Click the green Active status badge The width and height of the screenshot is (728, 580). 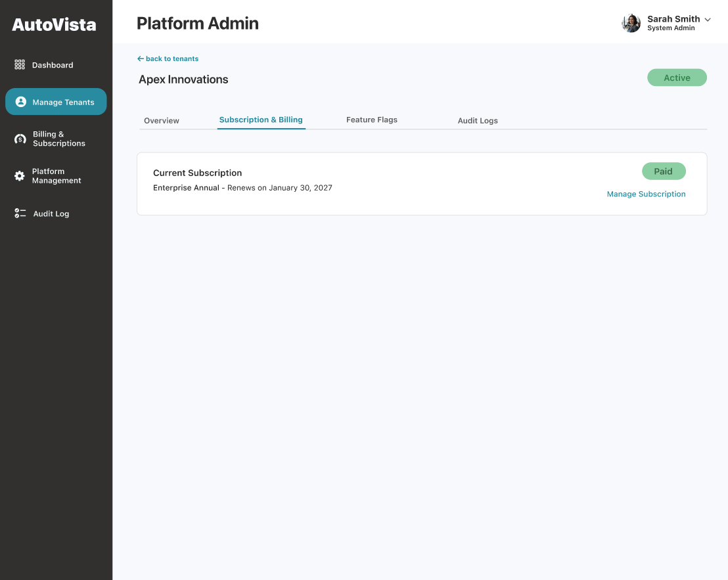click(677, 78)
